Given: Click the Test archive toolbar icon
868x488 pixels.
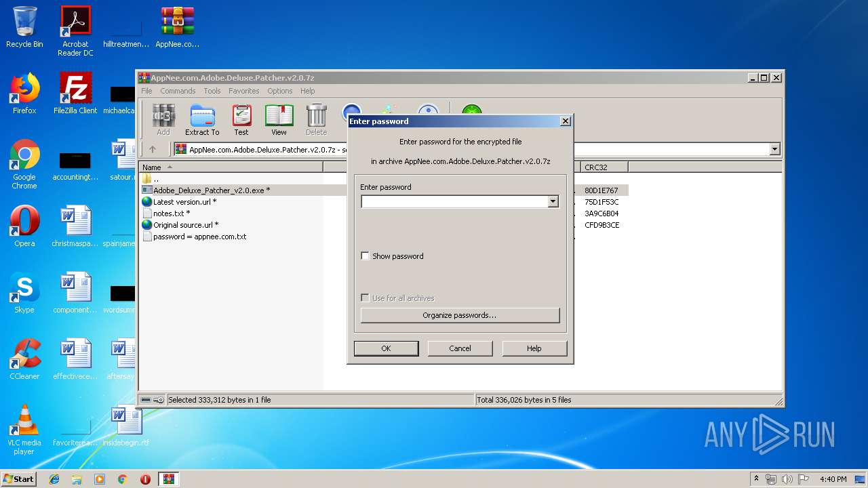Looking at the screenshot, I should click(x=241, y=120).
